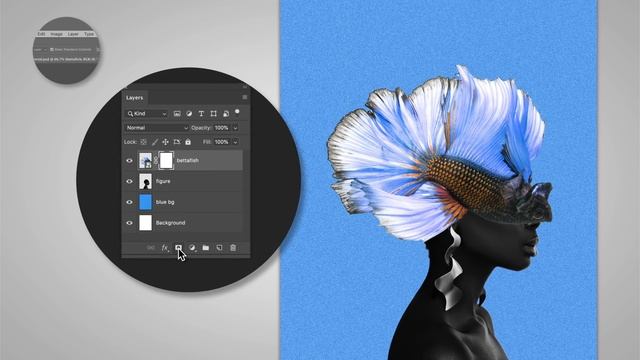
Task: Create a new fill or adjustment layer
Action: [192, 247]
